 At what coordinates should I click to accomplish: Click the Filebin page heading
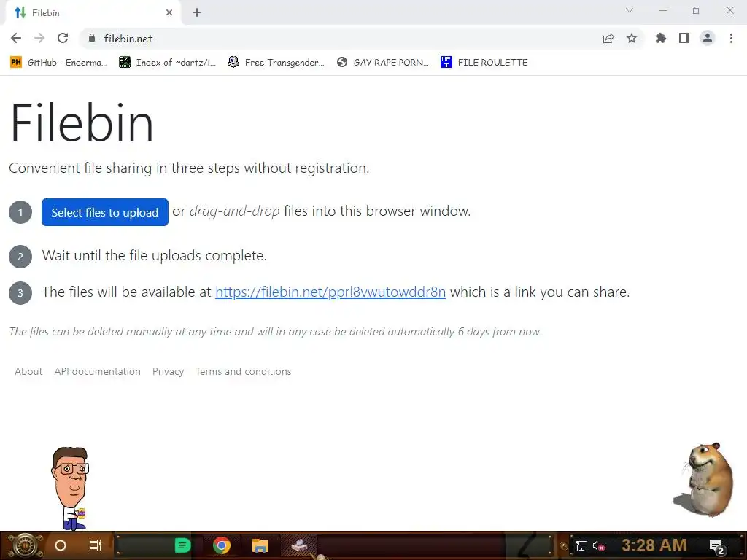pos(82,122)
